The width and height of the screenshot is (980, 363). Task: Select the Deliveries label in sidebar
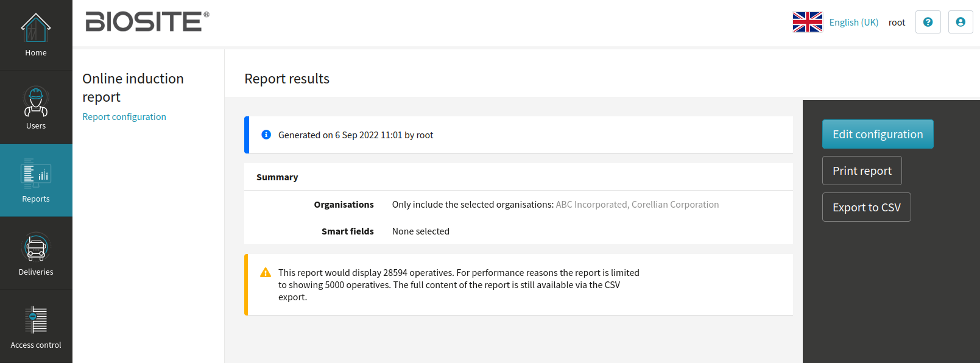point(36,272)
